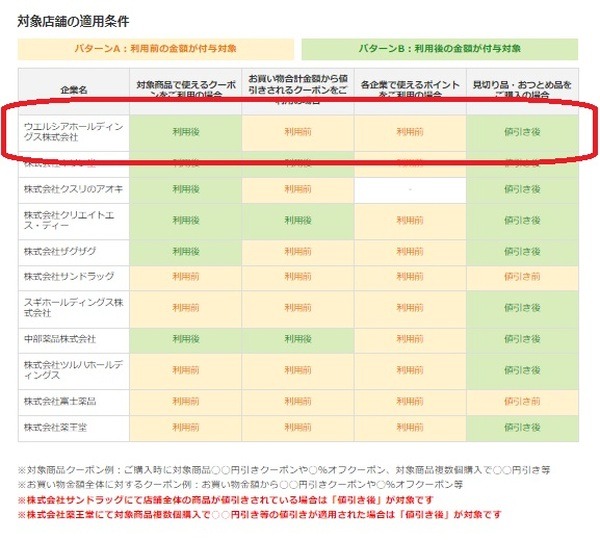Viewport: 600px width, 540px height.
Task: Select the 株式会社サンドラッグ company name cell
Action: tap(74, 277)
